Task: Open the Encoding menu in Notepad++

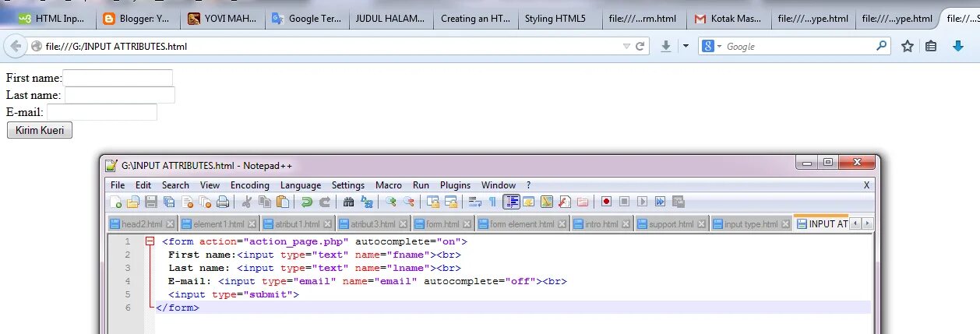Action: click(249, 185)
